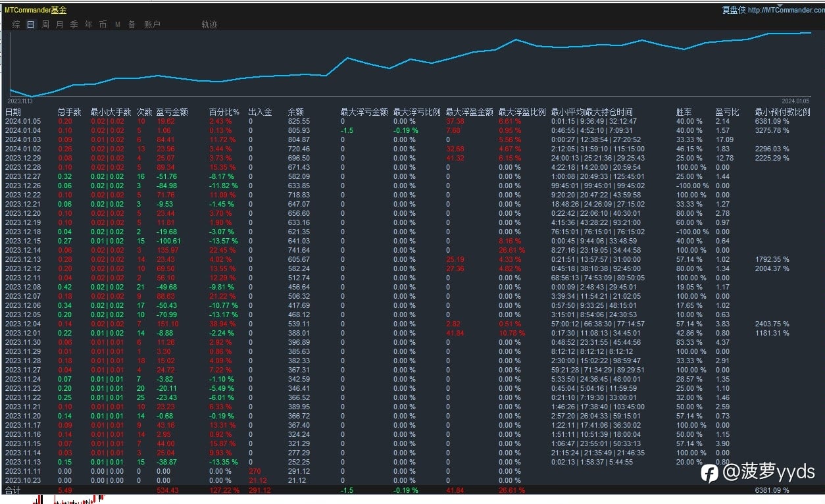Click the total profit 534.43
Screen dimensions: 825x504
[166, 490]
